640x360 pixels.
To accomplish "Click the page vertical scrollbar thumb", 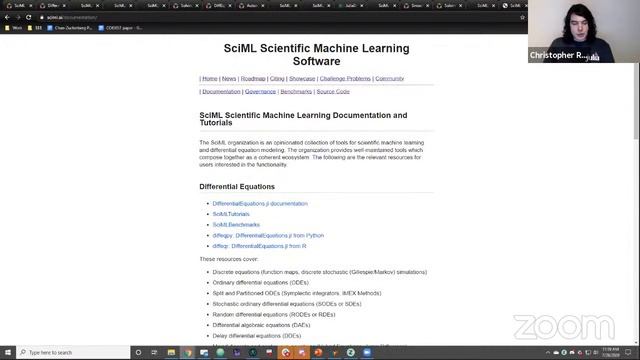I will click(x=636, y=100).
